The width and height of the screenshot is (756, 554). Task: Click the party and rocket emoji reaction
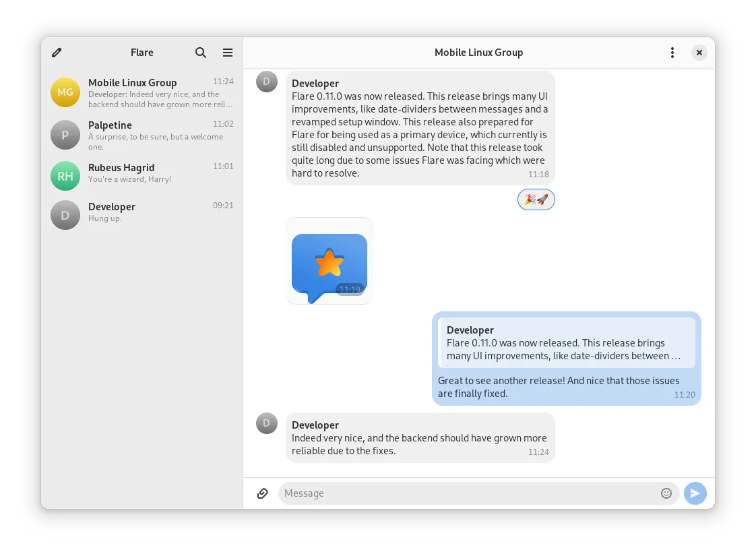536,199
